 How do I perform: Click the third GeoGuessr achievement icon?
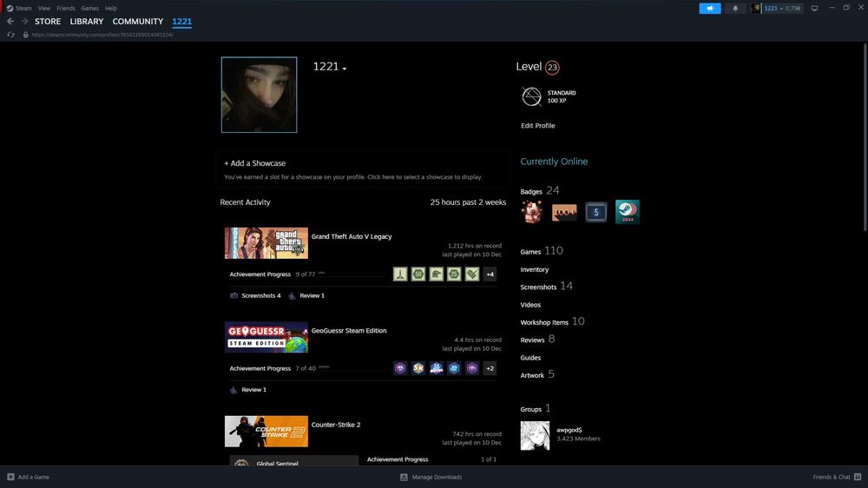pyautogui.click(x=437, y=368)
